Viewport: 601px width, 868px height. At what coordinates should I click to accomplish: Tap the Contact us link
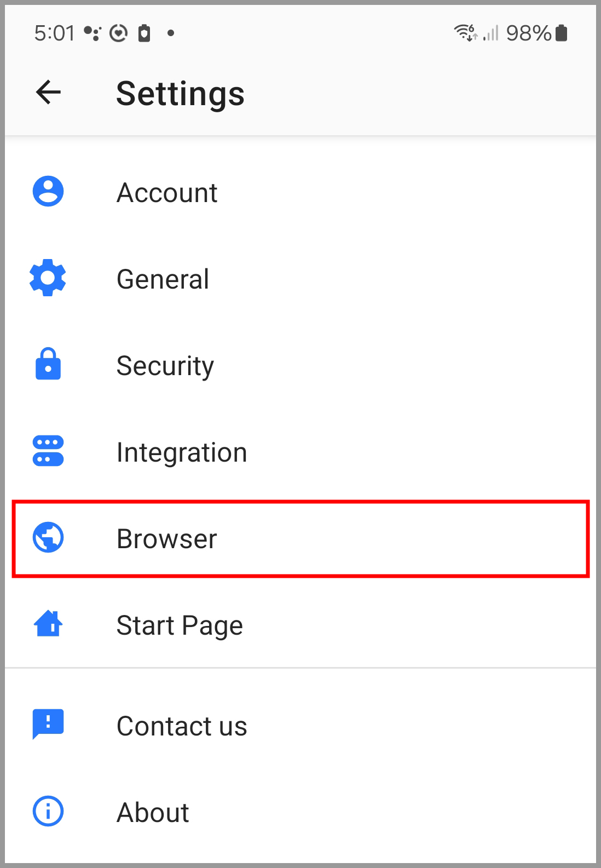[x=300, y=726]
